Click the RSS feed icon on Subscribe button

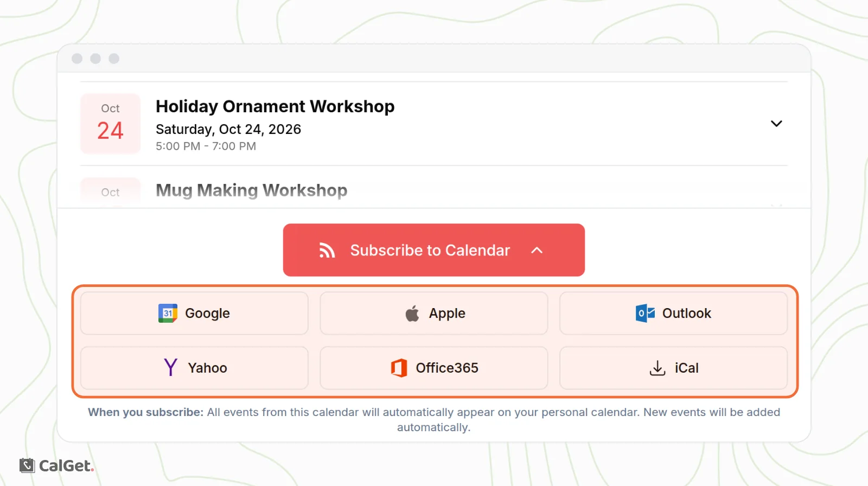(327, 250)
